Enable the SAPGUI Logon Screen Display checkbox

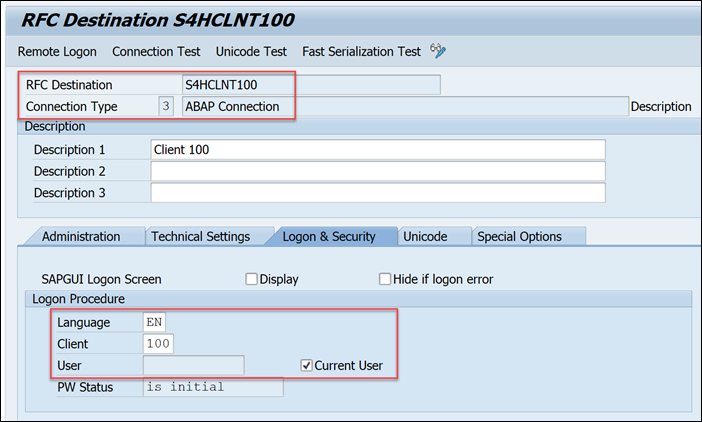252,279
